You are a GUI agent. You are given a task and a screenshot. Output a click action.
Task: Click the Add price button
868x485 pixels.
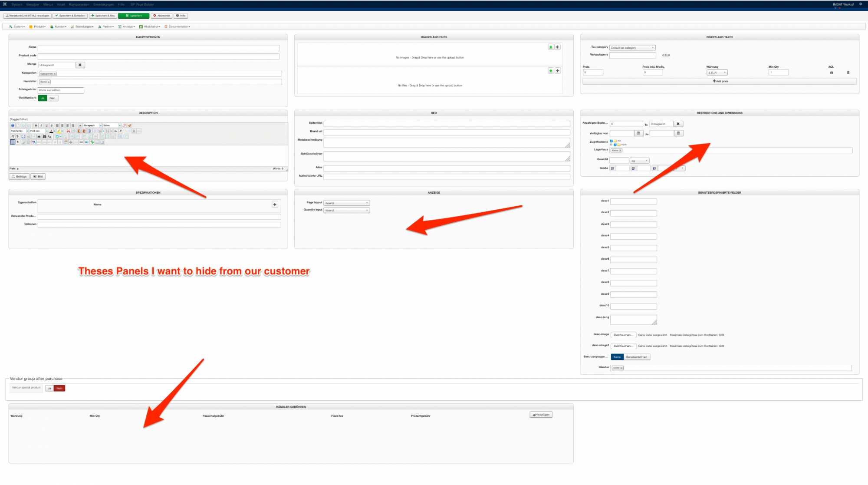720,81
